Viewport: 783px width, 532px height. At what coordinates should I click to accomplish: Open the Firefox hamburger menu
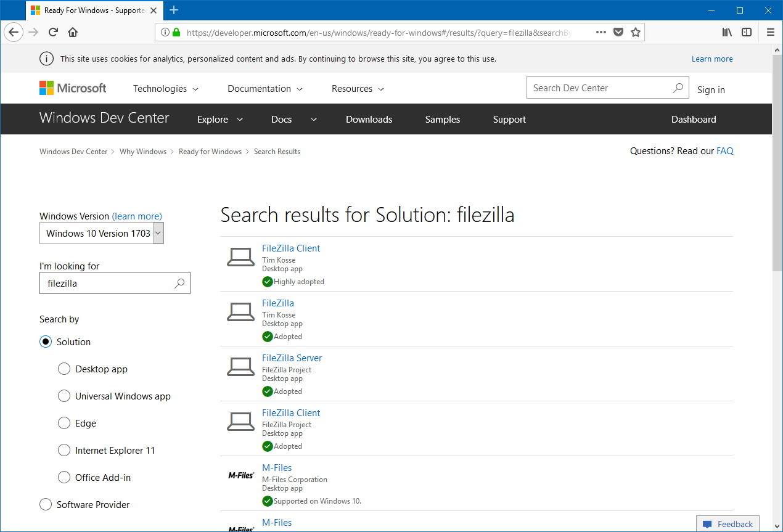click(769, 32)
